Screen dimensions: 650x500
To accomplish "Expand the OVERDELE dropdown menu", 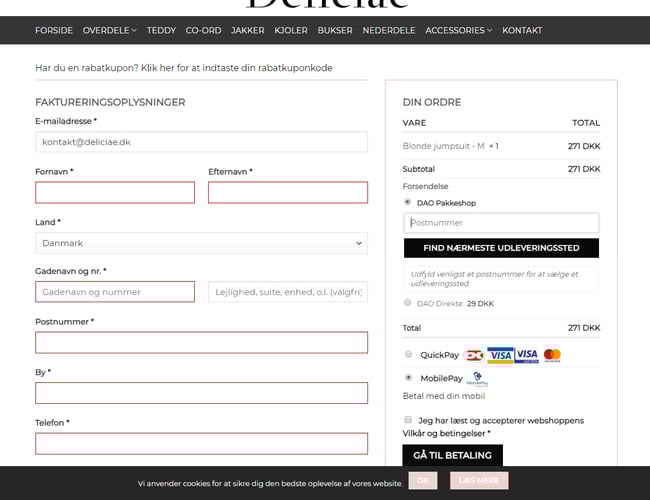I will [109, 30].
